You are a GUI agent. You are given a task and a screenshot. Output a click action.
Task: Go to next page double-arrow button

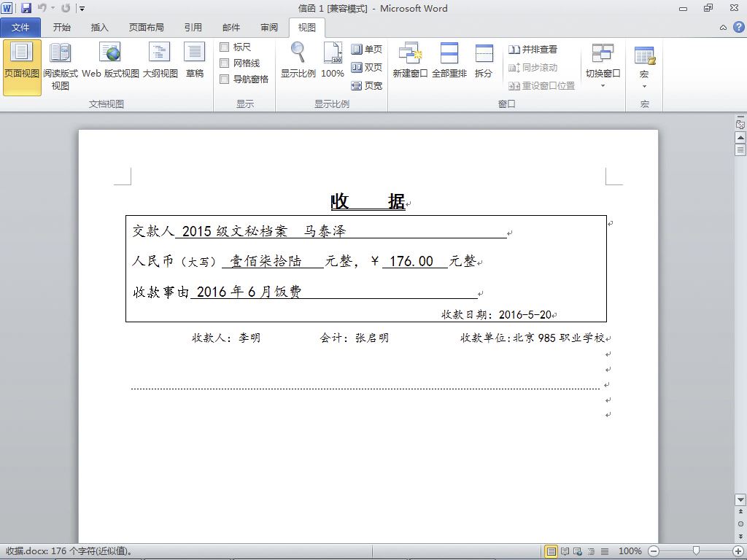(x=740, y=536)
